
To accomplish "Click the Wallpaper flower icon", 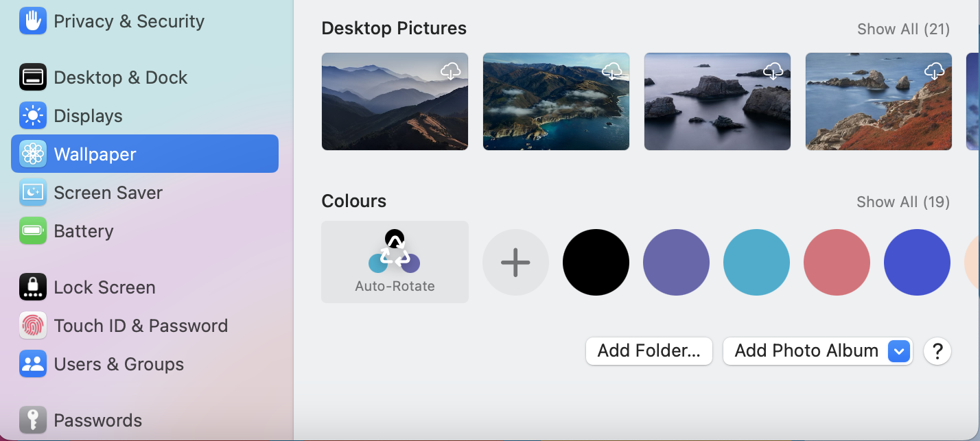I will (33, 154).
